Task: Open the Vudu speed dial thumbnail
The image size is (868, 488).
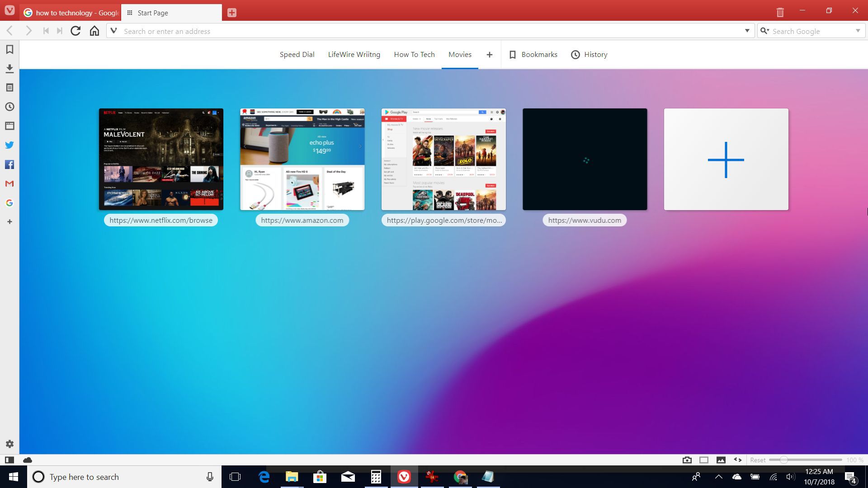Action: [x=585, y=159]
